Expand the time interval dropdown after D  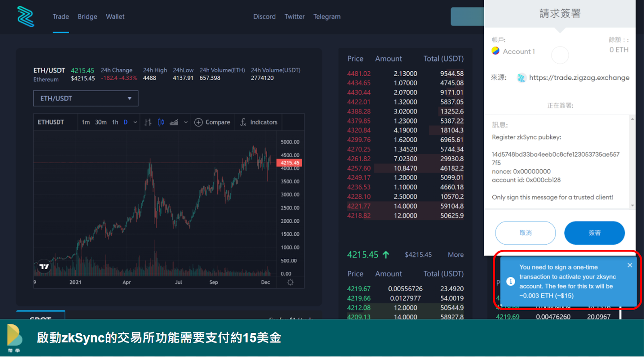135,122
